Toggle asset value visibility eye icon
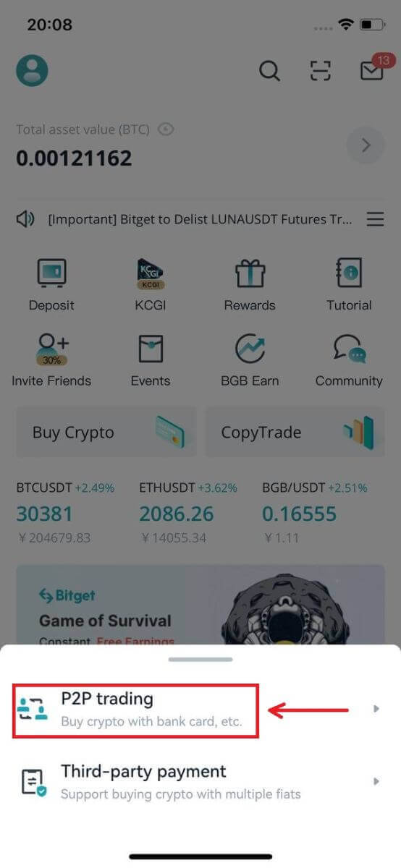Screen dimensions: 401x868 pos(166,129)
